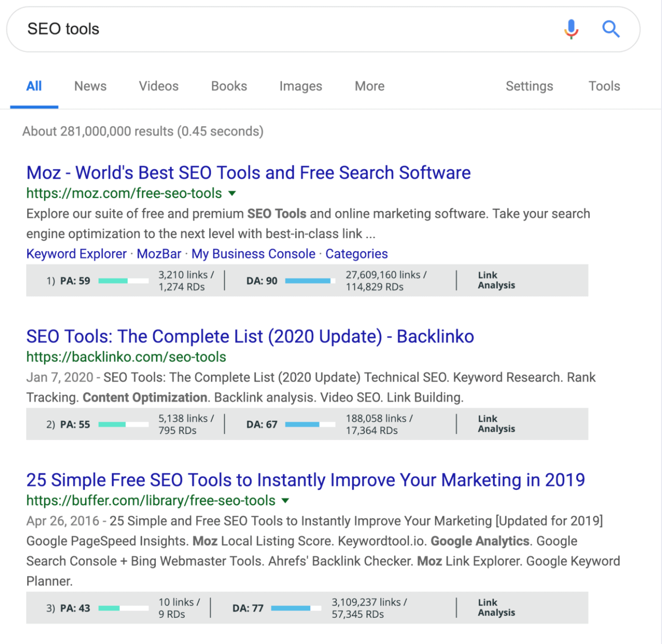Open Link Analysis for the Moz result
The height and width of the screenshot is (644, 662).
point(496,280)
